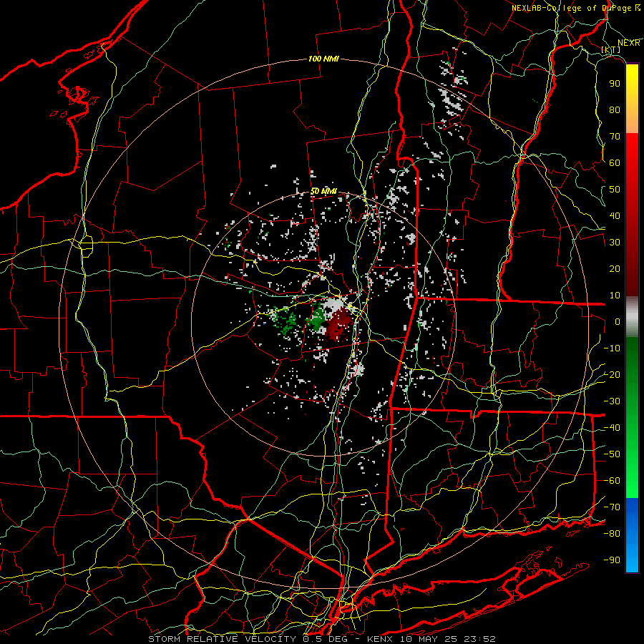The image size is (644, 644).
Task: Click the '[KT]' units label above the color scale
Action: pos(611,49)
